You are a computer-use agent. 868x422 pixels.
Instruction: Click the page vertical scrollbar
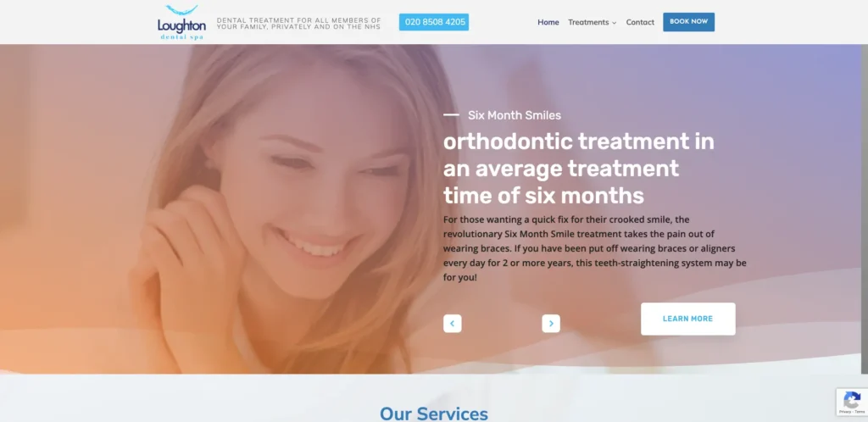pos(865,210)
